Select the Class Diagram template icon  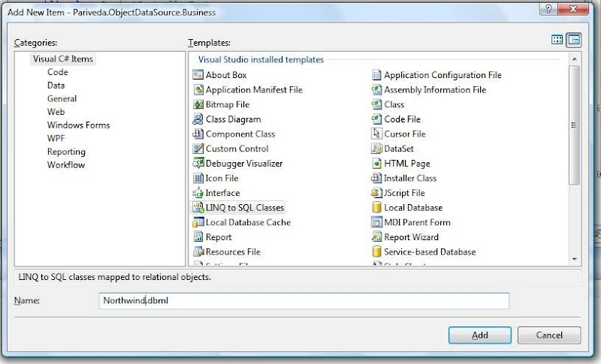[x=198, y=119]
